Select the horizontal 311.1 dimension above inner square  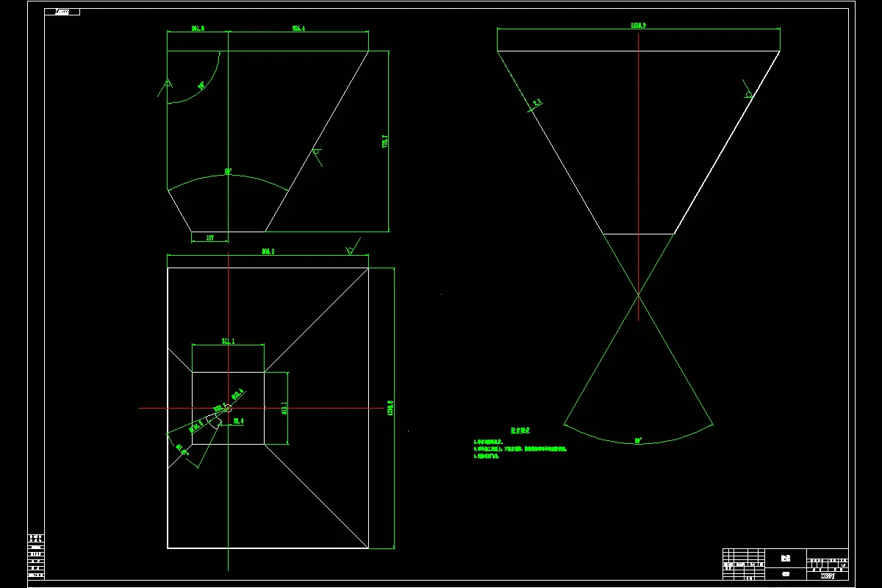click(228, 341)
